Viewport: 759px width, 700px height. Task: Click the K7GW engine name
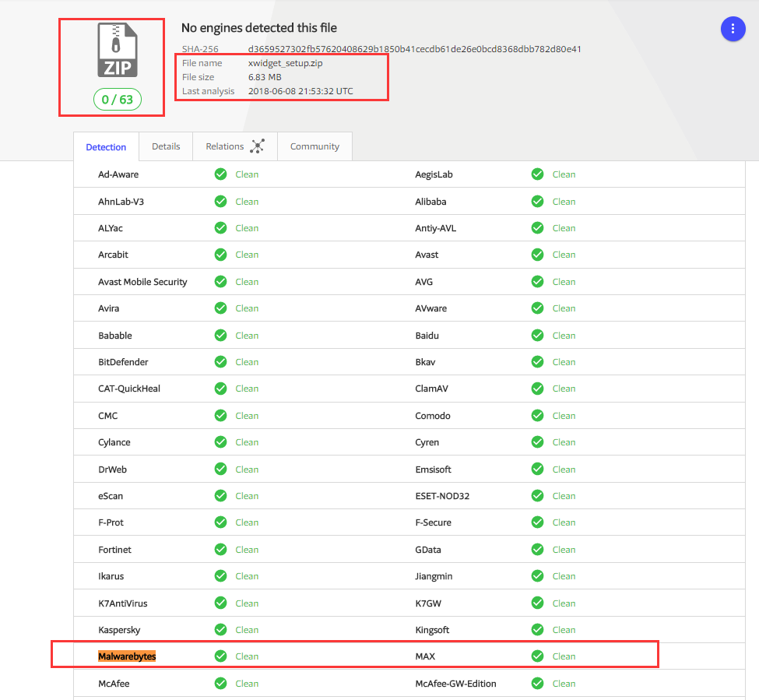tap(428, 603)
